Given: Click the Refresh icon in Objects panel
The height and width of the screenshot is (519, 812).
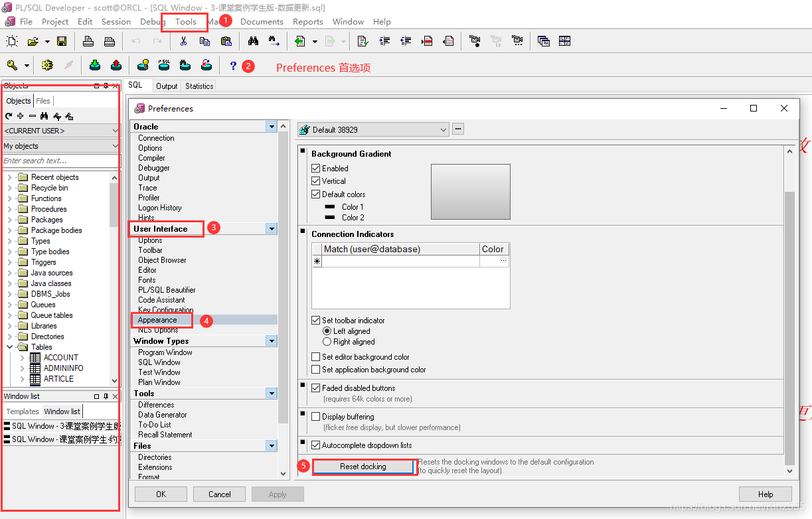Looking at the screenshot, I should 9,116.
